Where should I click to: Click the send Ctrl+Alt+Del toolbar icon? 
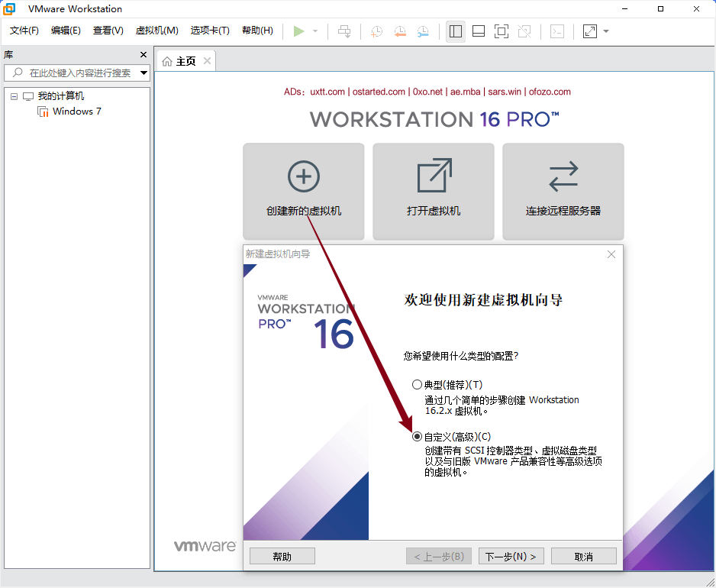(x=344, y=31)
